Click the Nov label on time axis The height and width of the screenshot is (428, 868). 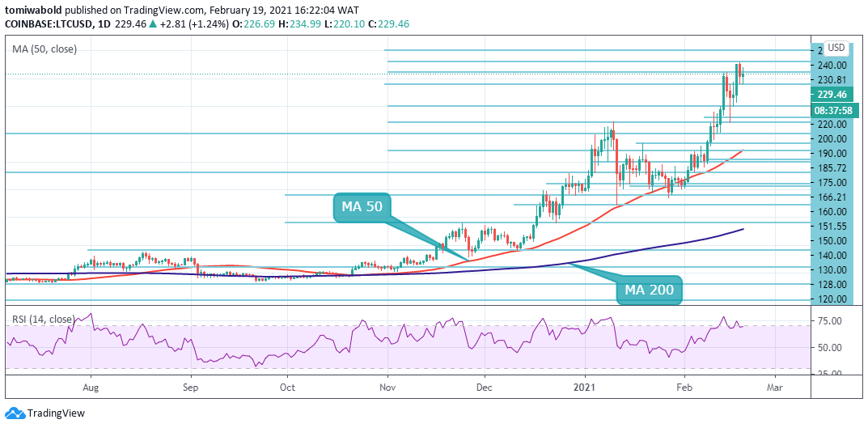pyautogui.click(x=387, y=387)
